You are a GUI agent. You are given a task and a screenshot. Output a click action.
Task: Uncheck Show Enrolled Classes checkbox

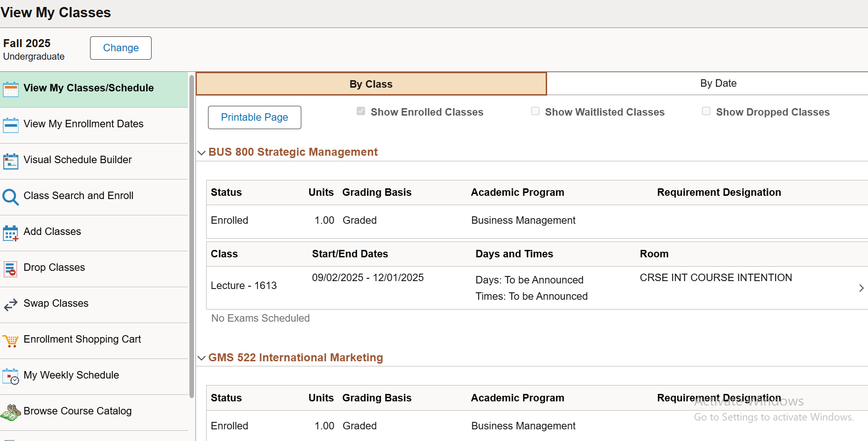tap(361, 111)
